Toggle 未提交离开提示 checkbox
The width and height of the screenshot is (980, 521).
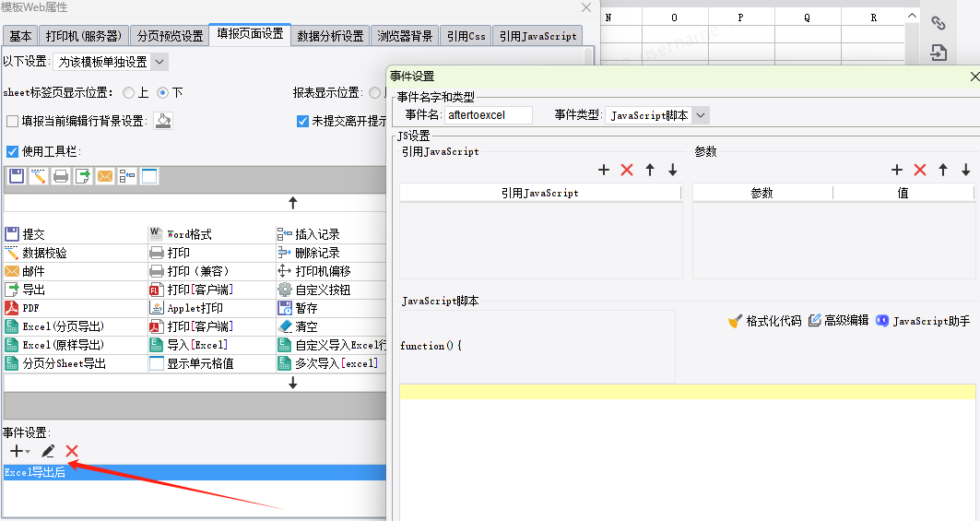[x=302, y=122]
